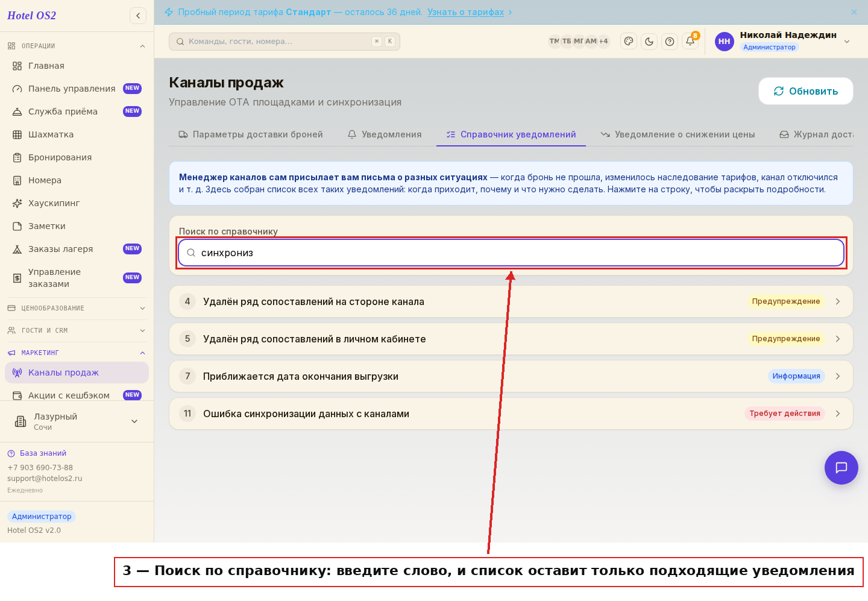Viewport: 868px width, 601px height.
Task: Open the Николай Надеждин profile dropdown
Action: (x=783, y=42)
